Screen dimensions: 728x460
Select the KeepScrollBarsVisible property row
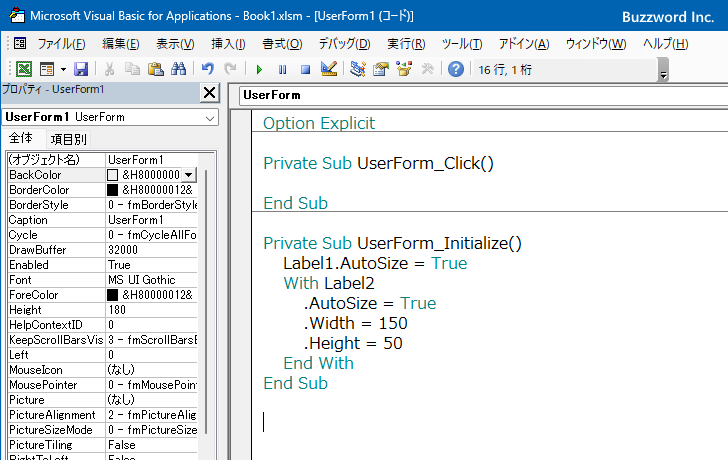pyautogui.click(x=103, y=340)
